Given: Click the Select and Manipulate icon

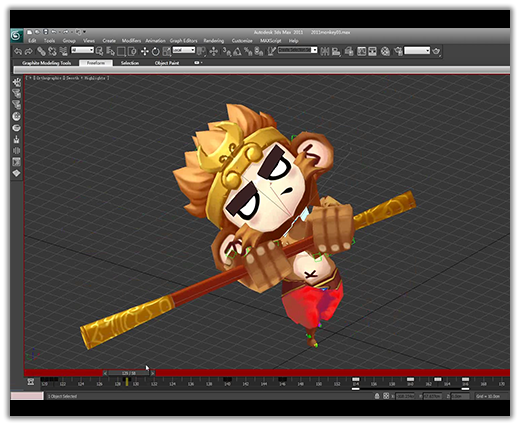Looking at the screenshot, I should 213,51.
